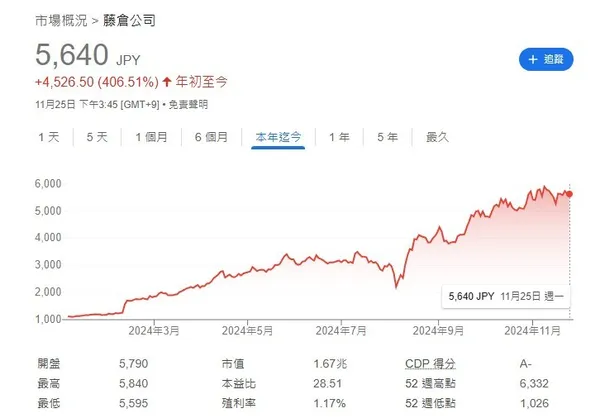600x417 pixels.
Task: Select the 最久 max range tab
Action: click(x=437, y=137)
